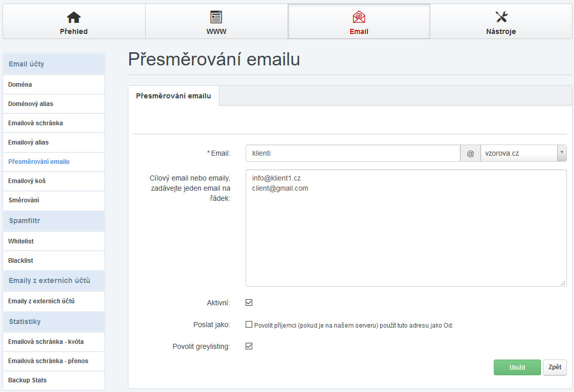Viewport: 574px width, 392px height.
Task: Select the Přesměrování emailu tab
Action: 174,96
